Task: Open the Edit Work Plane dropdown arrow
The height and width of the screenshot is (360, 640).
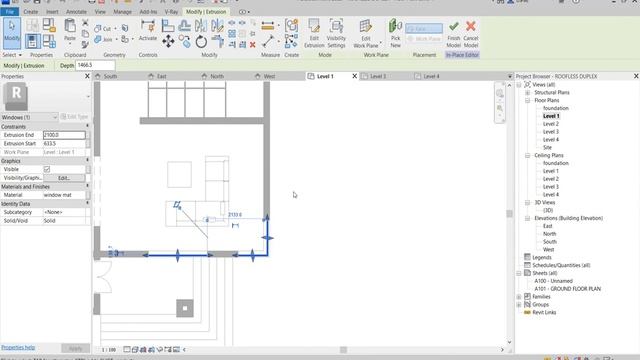Action: [x=380, y=42]
